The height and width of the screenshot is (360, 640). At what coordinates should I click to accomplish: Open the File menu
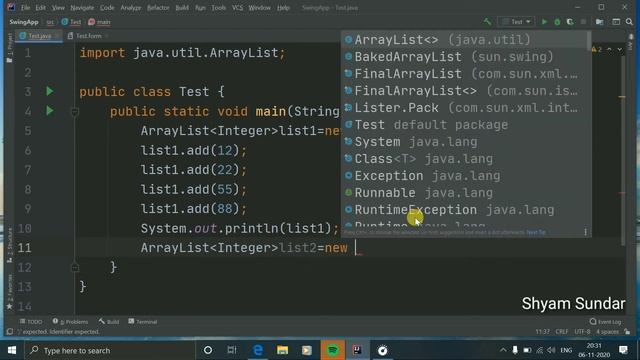click(x=25, y=7)
